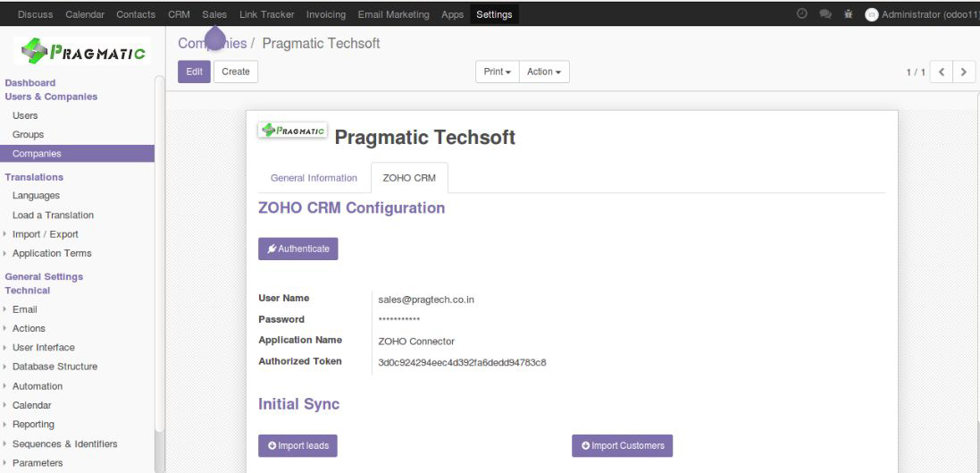Open the CRM menu
Viewport: 980px width, 473px height.
coord(179,14)
